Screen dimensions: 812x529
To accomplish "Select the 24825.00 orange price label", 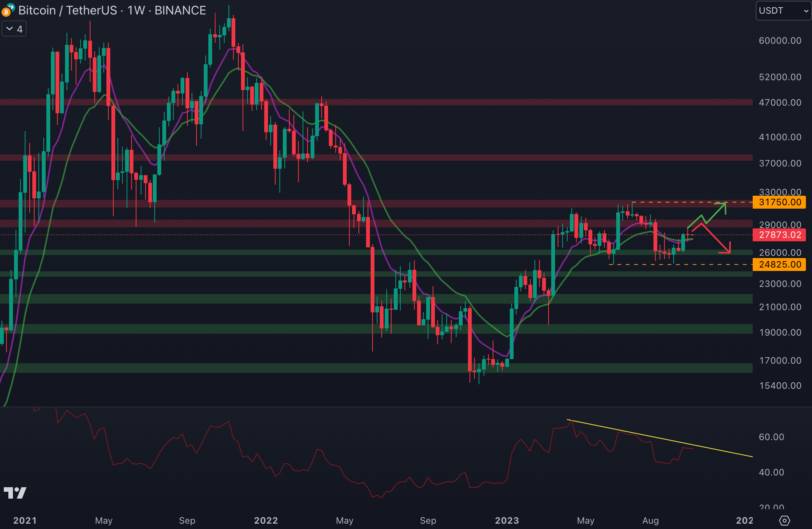I will (779, 264).
